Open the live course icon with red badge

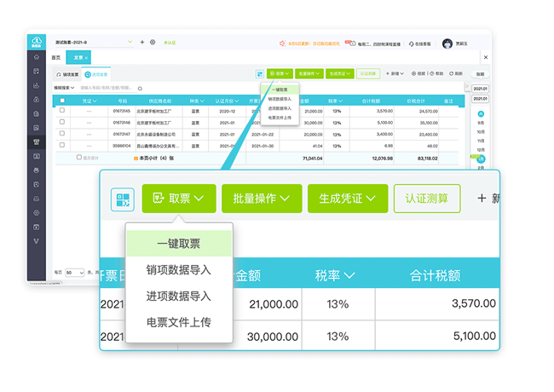(350, 43)
